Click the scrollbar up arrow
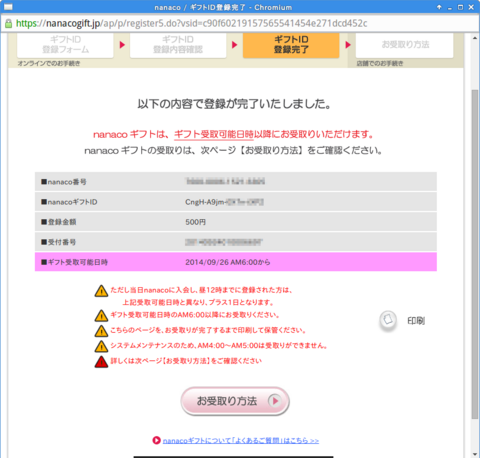Viewport: 480px width, 458px height. (475, 37)
